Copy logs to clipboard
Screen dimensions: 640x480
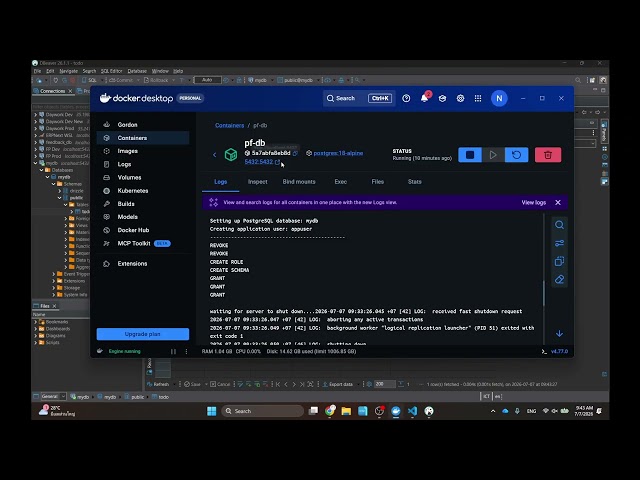click(559, 261)
